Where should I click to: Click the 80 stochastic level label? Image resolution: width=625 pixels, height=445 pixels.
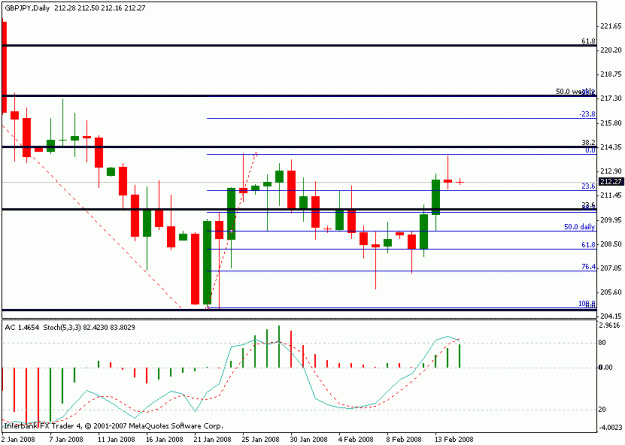(x=603, y=343)
